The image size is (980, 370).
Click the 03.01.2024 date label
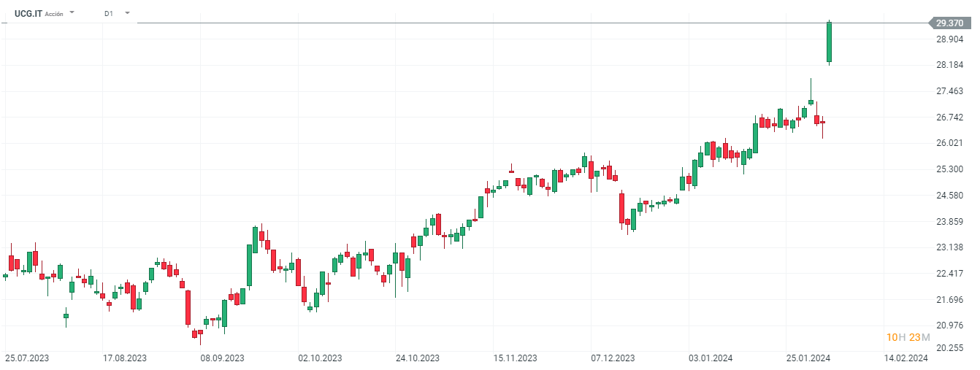pyautogui.click(x=711, y=358)
